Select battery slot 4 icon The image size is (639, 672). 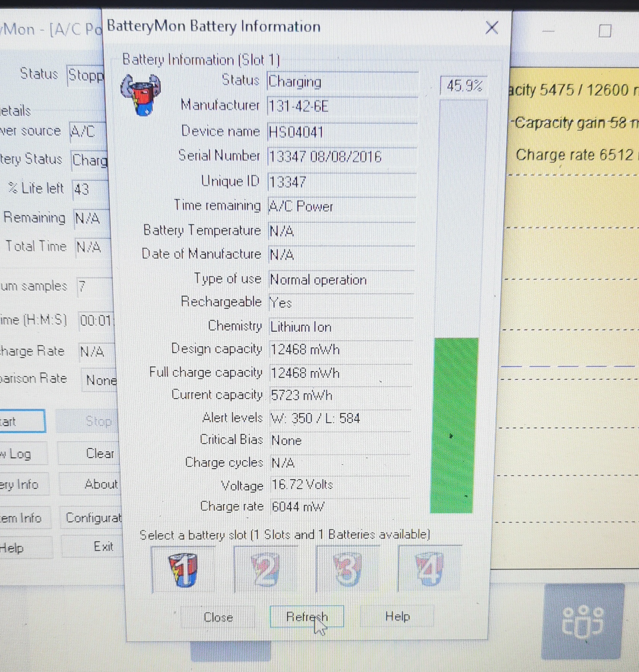(429, 568)
